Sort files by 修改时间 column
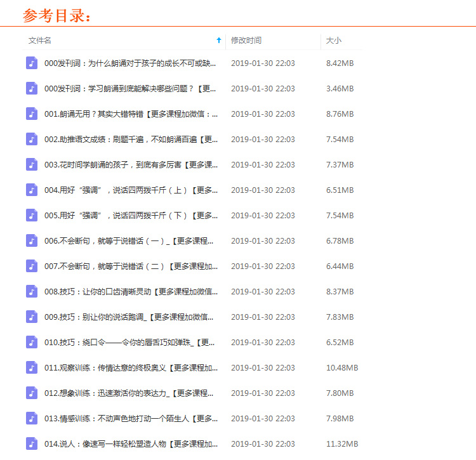This screenshot has width=476, height=460. [246, 40]
